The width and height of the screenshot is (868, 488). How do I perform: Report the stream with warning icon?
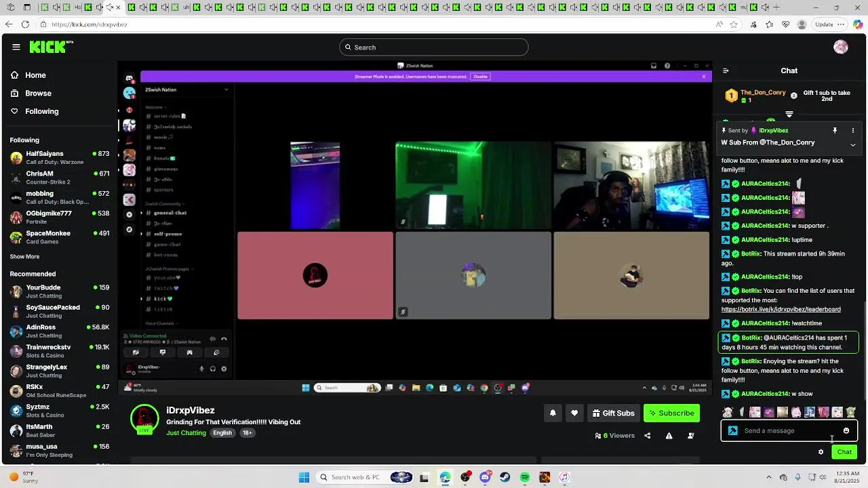point(669,436)
